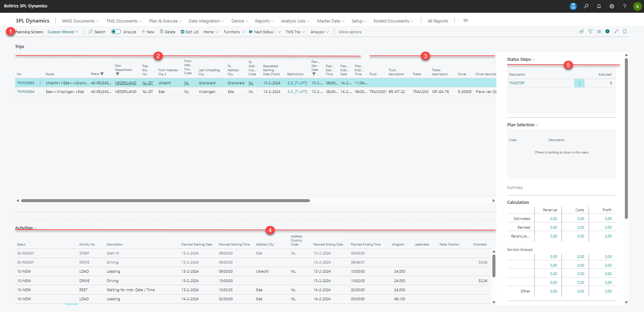Click the Trips horizontal scrollbar

pyautogui.click(x=165, y=200)
